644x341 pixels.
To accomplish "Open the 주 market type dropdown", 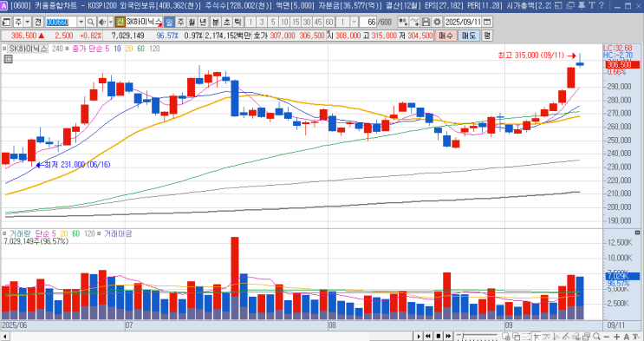I will tap(28, 22).
